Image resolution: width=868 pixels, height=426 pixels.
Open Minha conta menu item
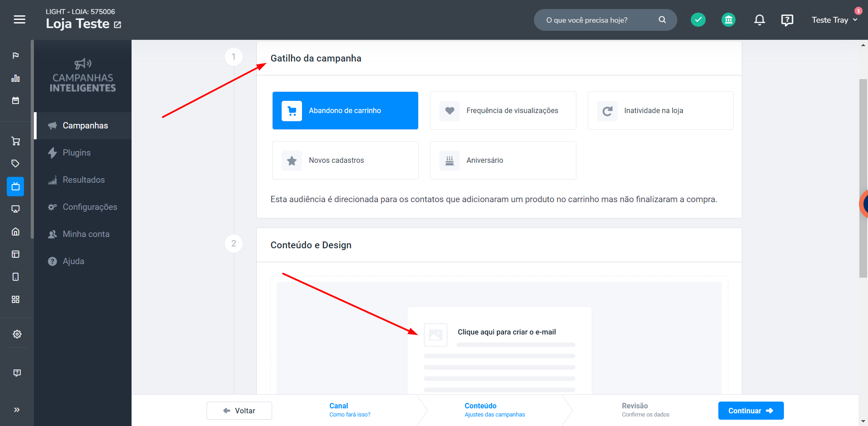point(83,234)
